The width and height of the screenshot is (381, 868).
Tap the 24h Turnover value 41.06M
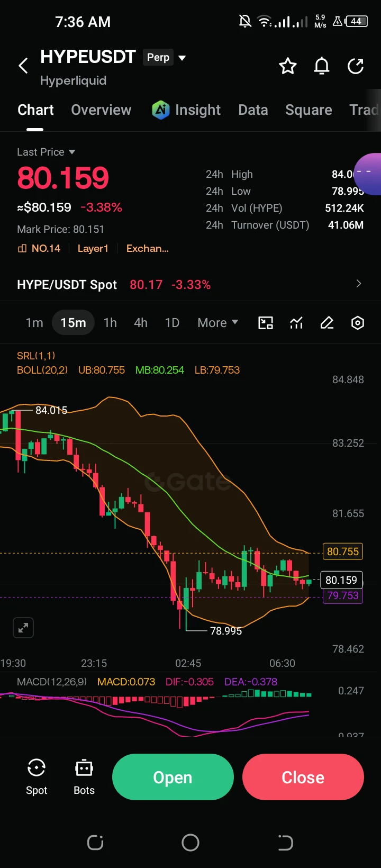[x=346, y=225]
